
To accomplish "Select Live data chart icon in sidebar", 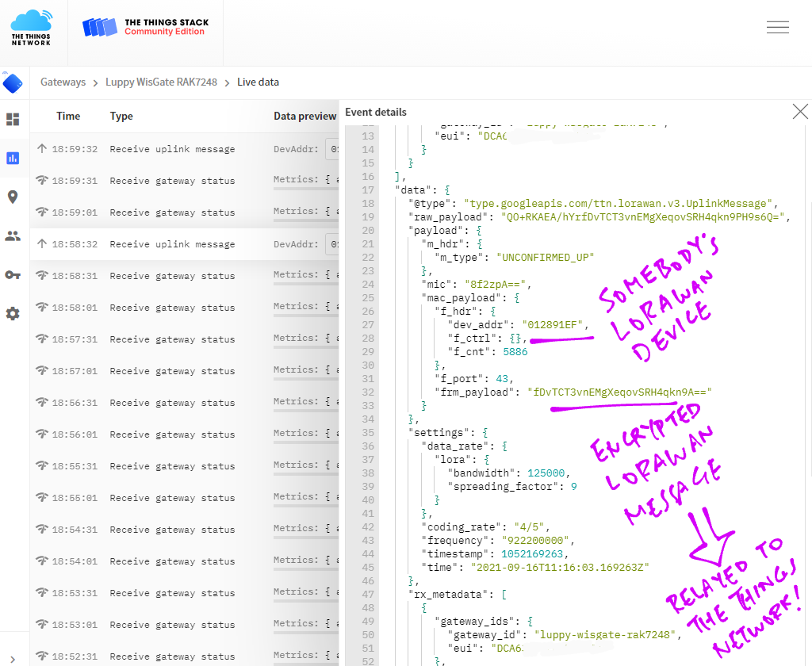I will 13,158.
